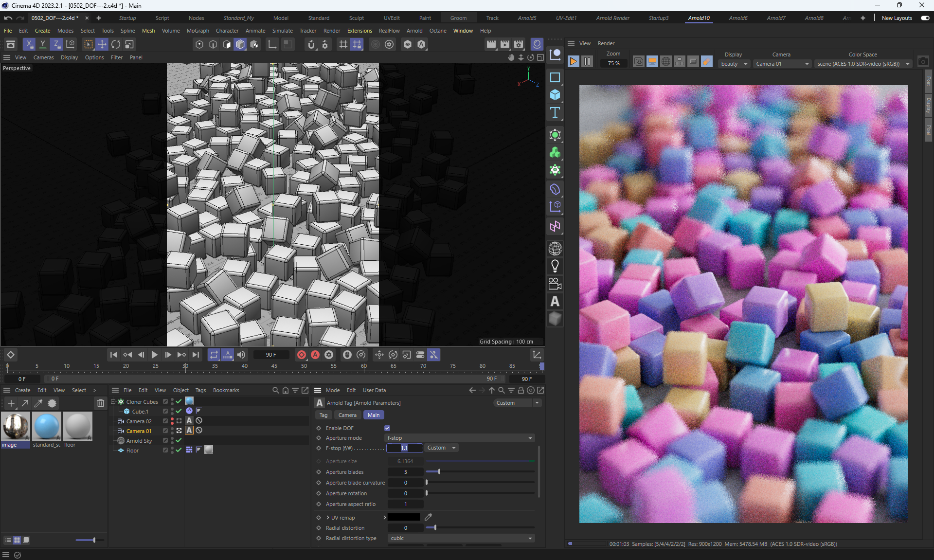Open the MoGraph menu
934x560 pixels.
coord(198,31)
